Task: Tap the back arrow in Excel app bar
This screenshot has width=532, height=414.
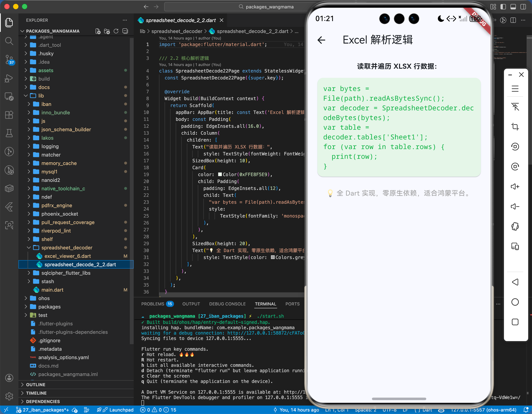Action: pos(321,40)
